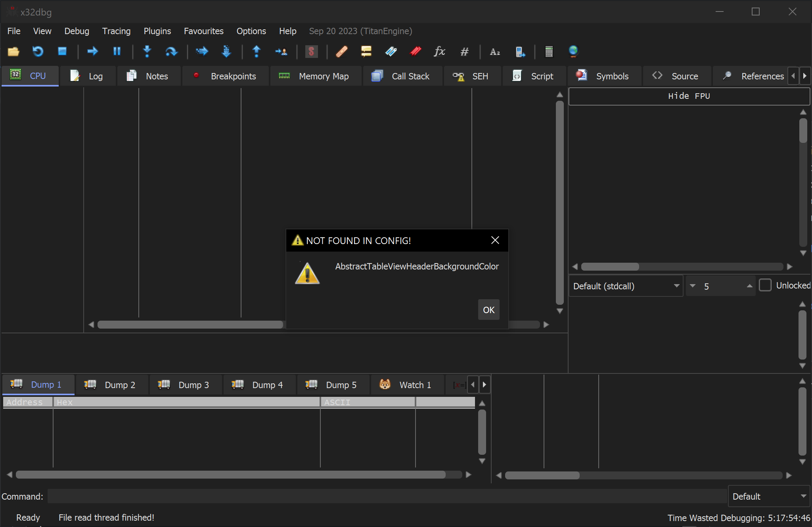Expand the Default command type dropdown
Viewport: 812px width, 527px height.
(768, 496)
